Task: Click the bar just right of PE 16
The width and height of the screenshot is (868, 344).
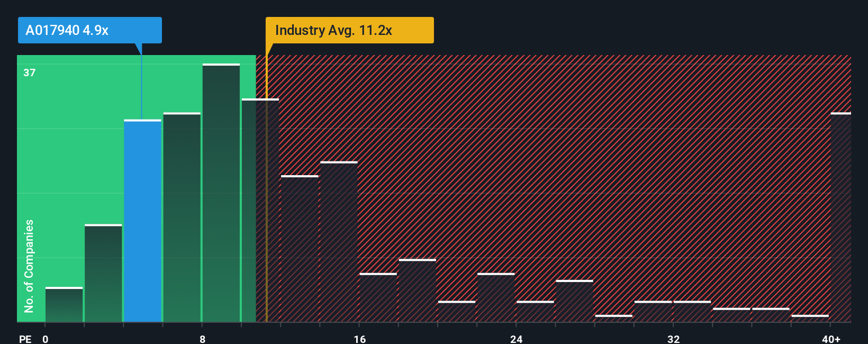Action: [378, 297]
